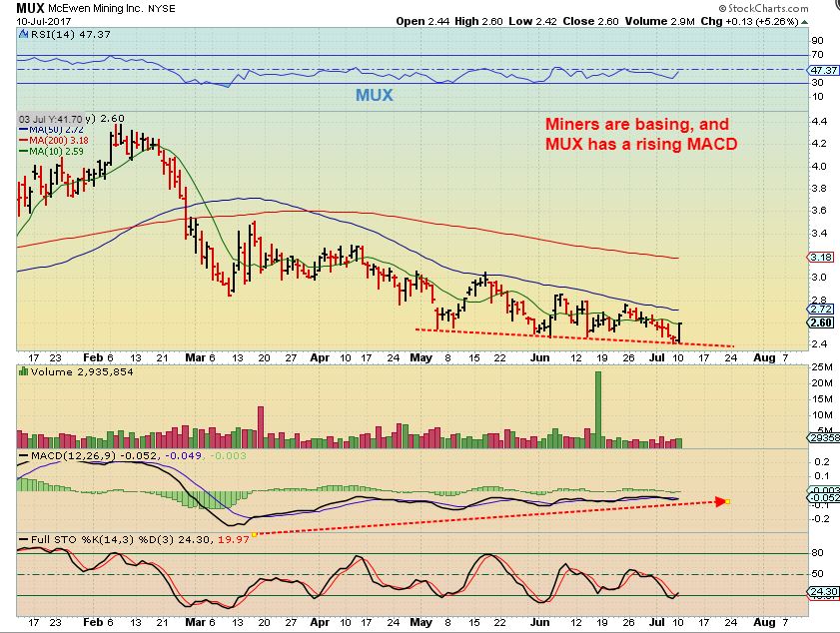Click the Volume 2,935,854 panel label
The height and width of the screenshot is (633, 840).
[x=82, y=371]
